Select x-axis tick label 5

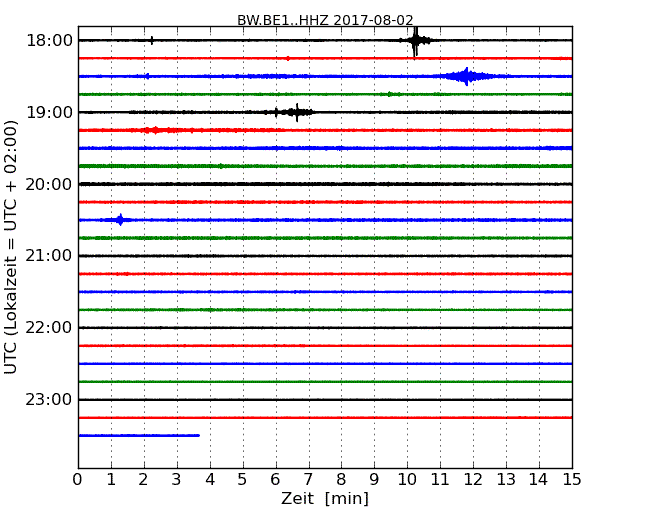[x=243, y=479]
